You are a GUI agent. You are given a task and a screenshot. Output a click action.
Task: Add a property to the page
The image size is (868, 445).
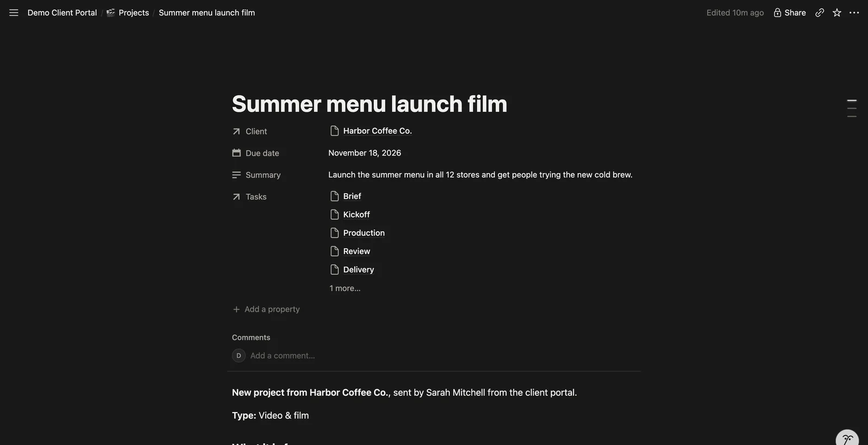click(266, 309)
